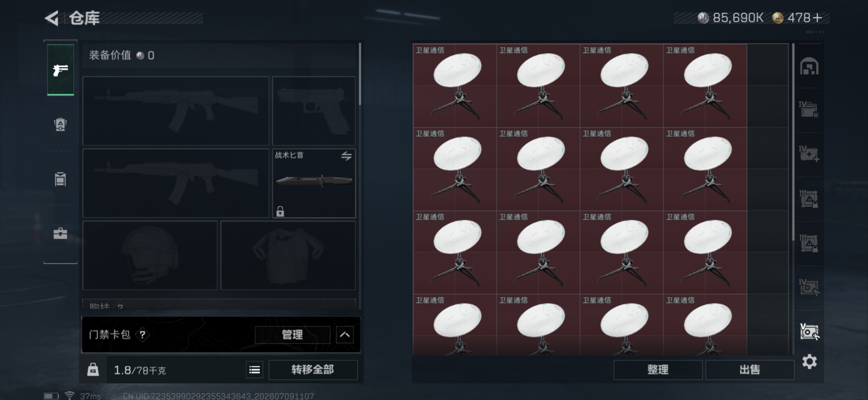868x400 pixels.
Task: Click the 1.8/78千克 weight readout
Action: coord(140,370)
